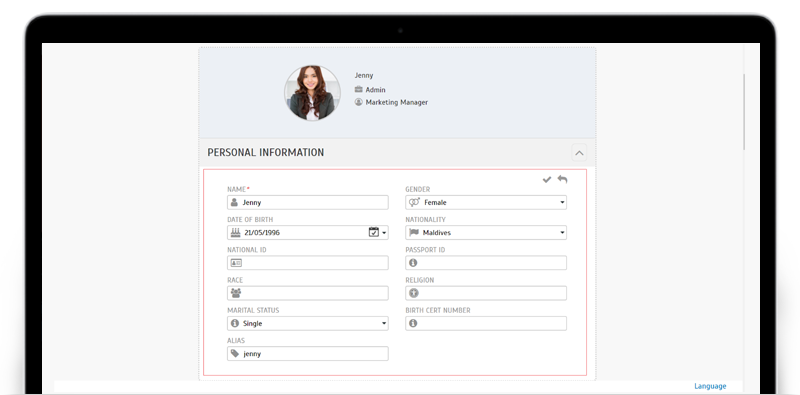Screen dimensions: 800x395
Task: Click the group icon in Race field
Action: click(236, 293)
